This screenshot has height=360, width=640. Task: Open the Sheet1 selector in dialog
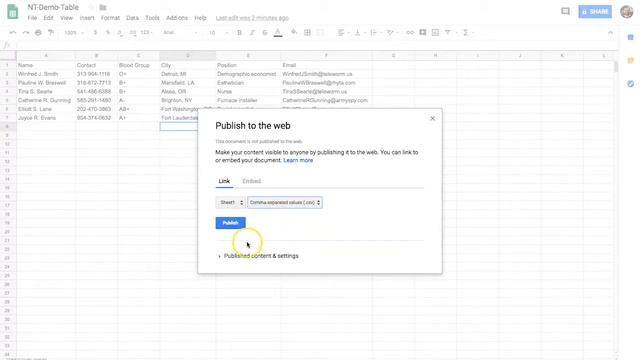tap(230, 202)
